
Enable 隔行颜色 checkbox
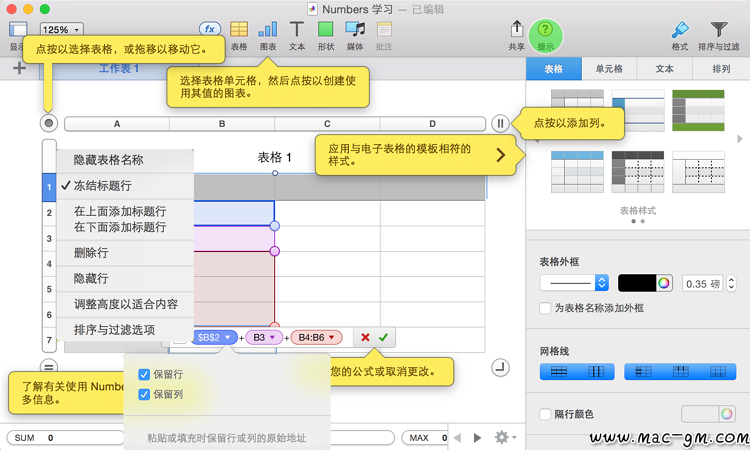point(545,414)
